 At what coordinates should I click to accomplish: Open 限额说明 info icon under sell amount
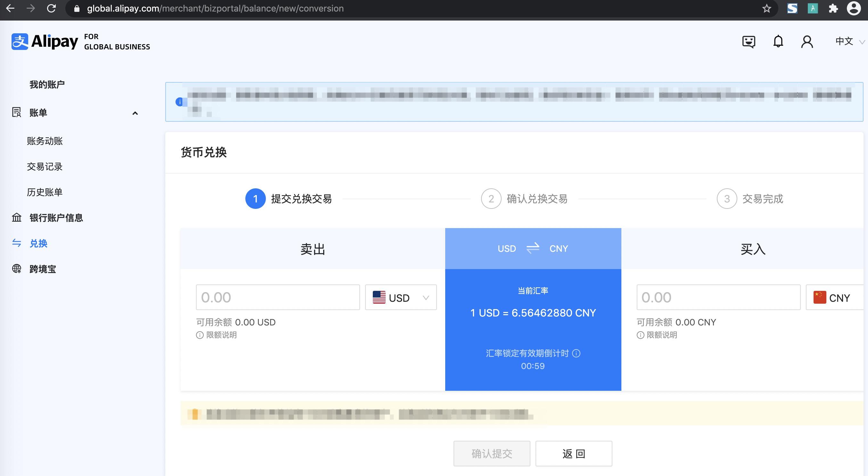pyautogui.click(x=199, y=335)
